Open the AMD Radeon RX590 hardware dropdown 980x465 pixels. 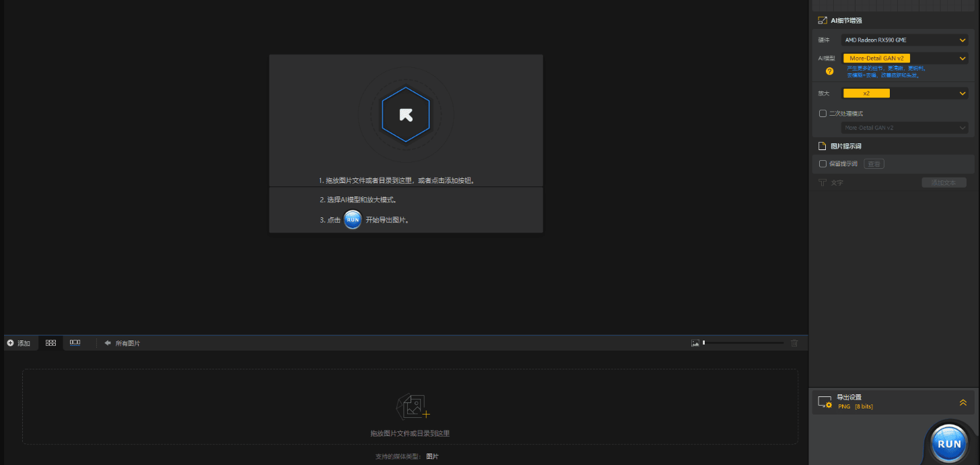click(904, 40)
